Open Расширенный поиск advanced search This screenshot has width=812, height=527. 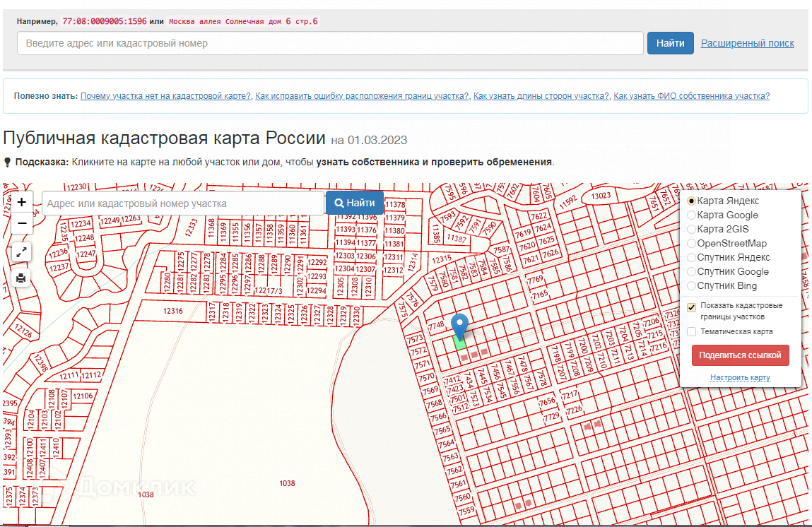click(x=747, y=43)
